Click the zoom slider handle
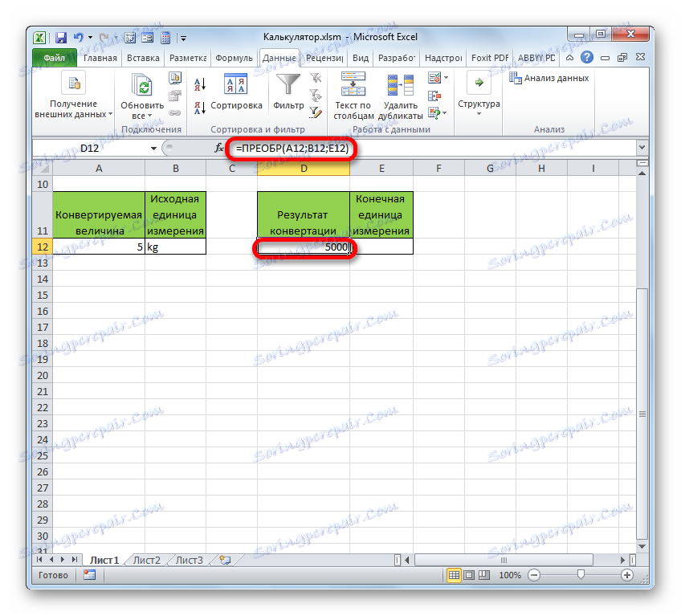Viewport: 681px width, 616px height. click(581, 575)
